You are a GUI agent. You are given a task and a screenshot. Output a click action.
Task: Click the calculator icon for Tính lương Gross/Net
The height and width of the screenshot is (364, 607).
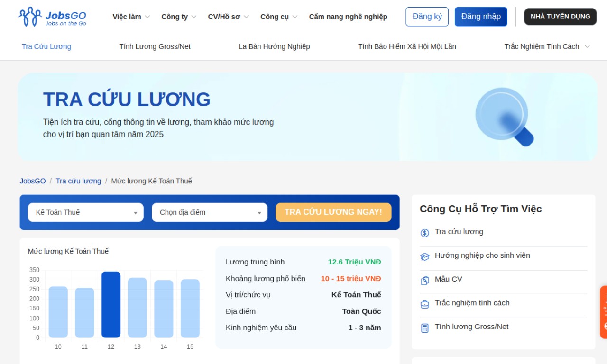424,328
